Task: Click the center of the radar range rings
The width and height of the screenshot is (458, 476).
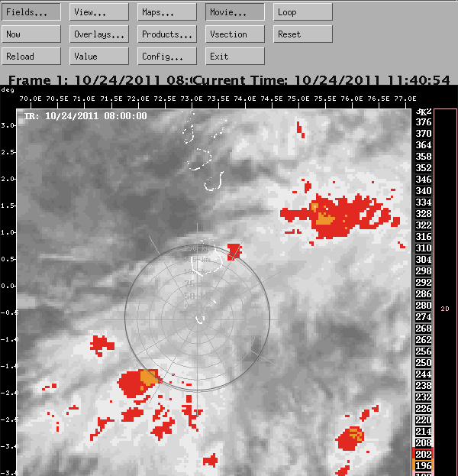Action: (197, 308)
